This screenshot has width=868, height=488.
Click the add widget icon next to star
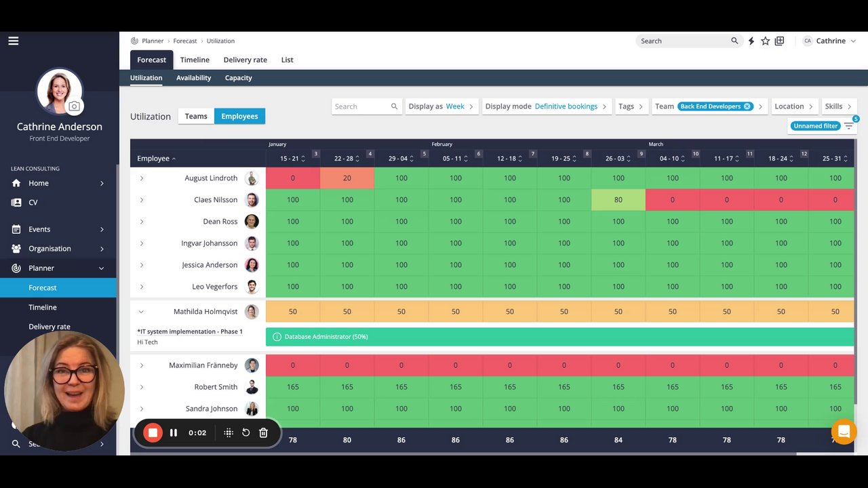pyautogui.click(x=780, y=41)
